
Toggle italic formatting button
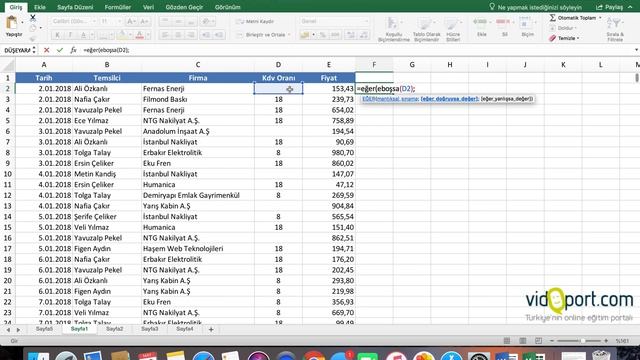pyautogui.click(x=70, y=35)
